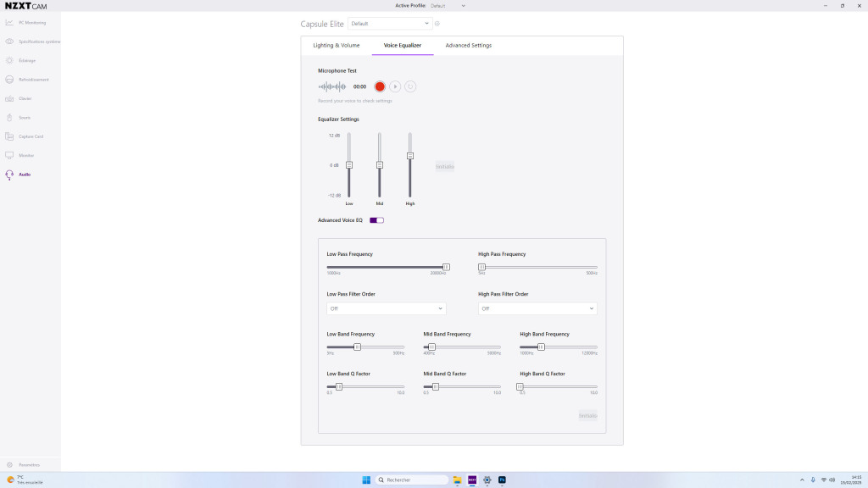Screen dimensions: 868x488
Task: Open the Refroidissement section
Action: [27, 80]
